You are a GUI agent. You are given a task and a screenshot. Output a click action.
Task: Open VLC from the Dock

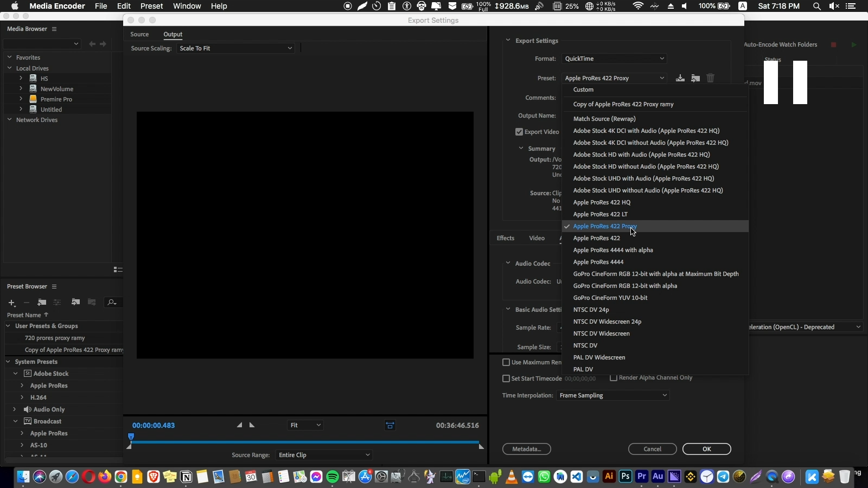(512, 477)
